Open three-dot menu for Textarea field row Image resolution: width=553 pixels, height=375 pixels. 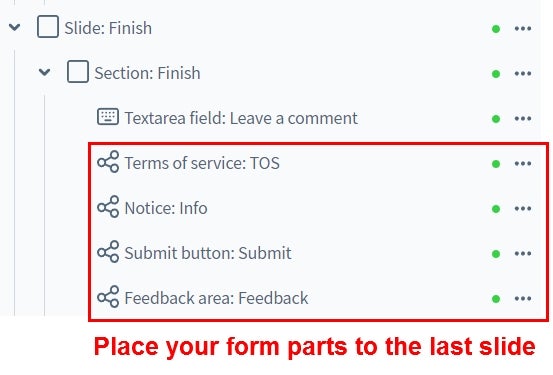(523, 119)
